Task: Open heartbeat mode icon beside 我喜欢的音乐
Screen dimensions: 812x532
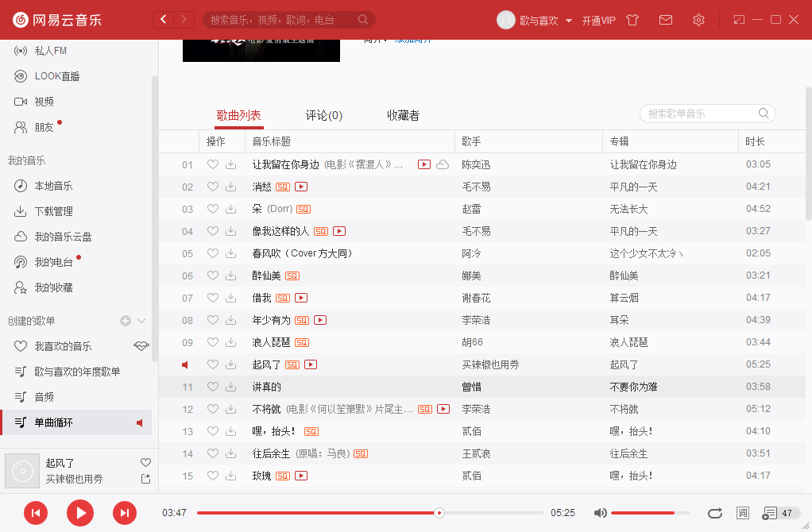Action: [141, 345]
